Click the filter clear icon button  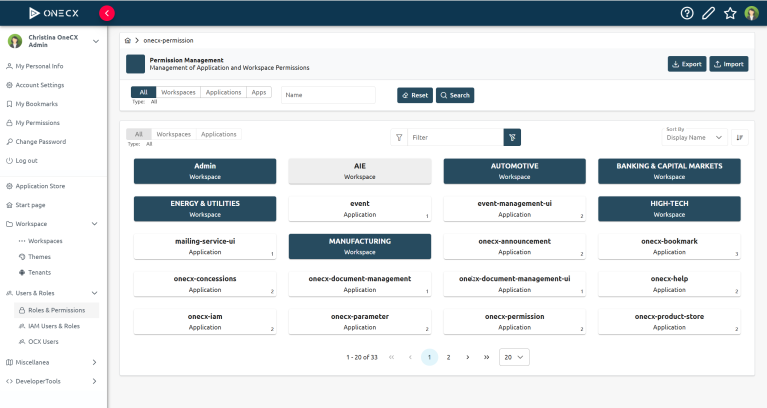point(512,137)
